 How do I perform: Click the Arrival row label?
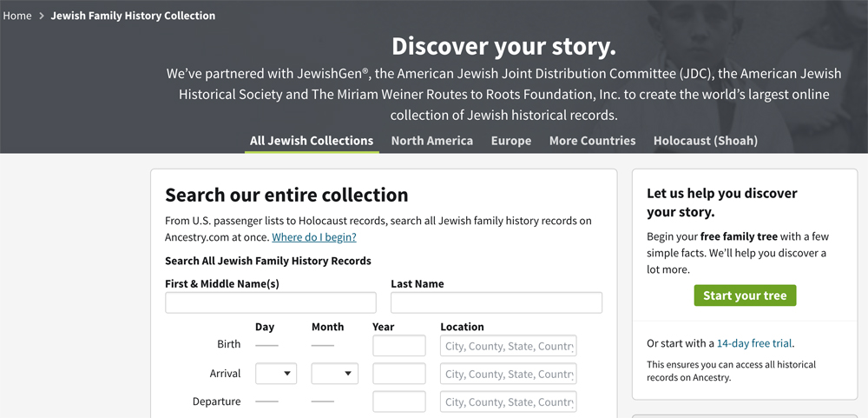click(226, 374)
